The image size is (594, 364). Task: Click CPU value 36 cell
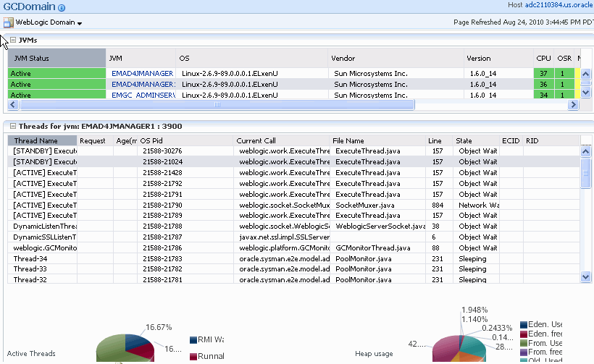coord(543,85)
